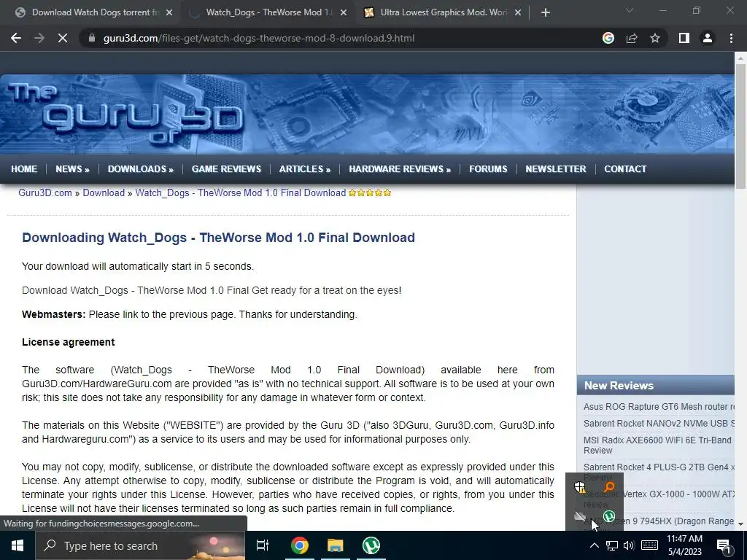Open a new browser tab
Image resolution: width=747 pixels, height=560 pixels.
point(546,12)
